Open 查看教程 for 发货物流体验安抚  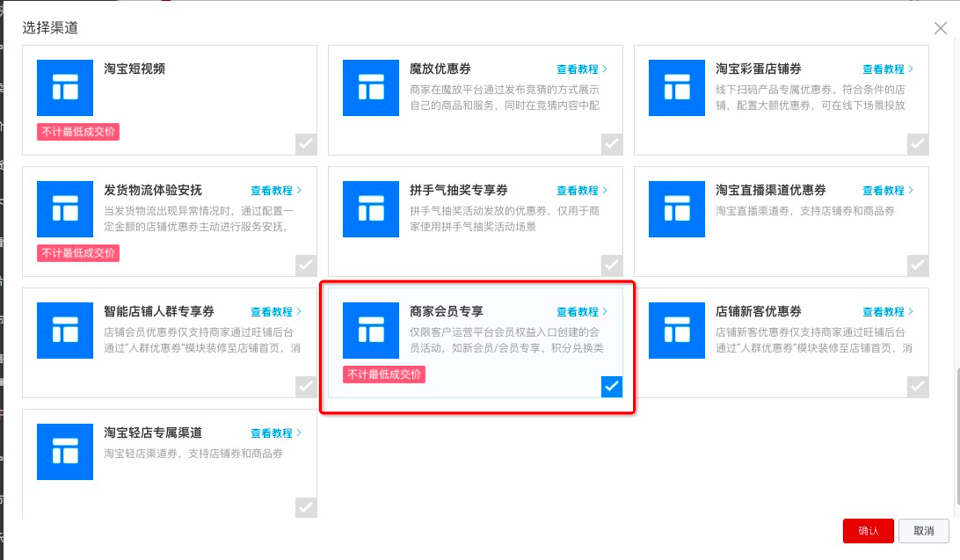pos(276,191)
